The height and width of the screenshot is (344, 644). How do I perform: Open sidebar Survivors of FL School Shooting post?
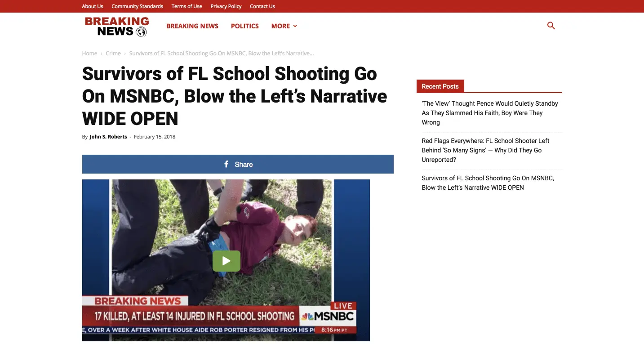488,183
